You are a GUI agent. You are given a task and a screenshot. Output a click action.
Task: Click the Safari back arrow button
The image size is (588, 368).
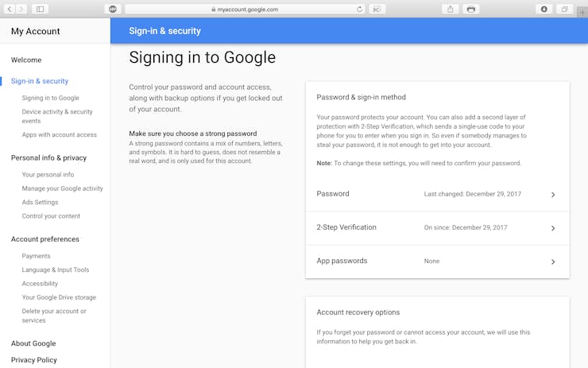point(10,9)
